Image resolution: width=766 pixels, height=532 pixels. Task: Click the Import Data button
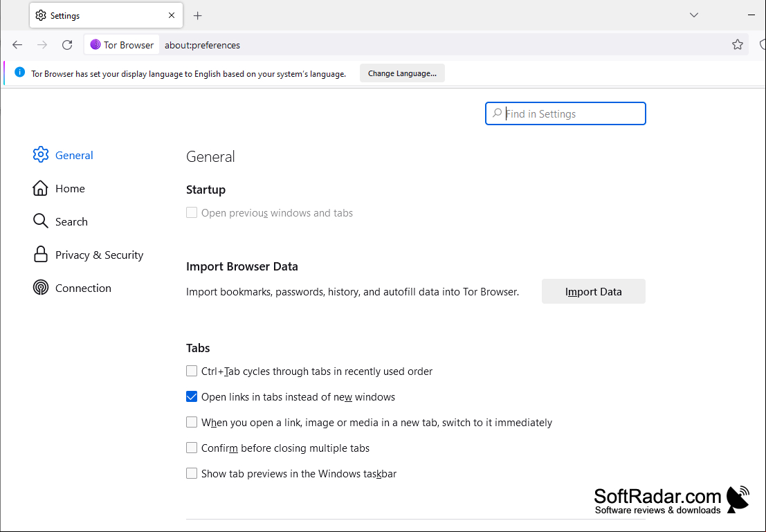(594, 291)
